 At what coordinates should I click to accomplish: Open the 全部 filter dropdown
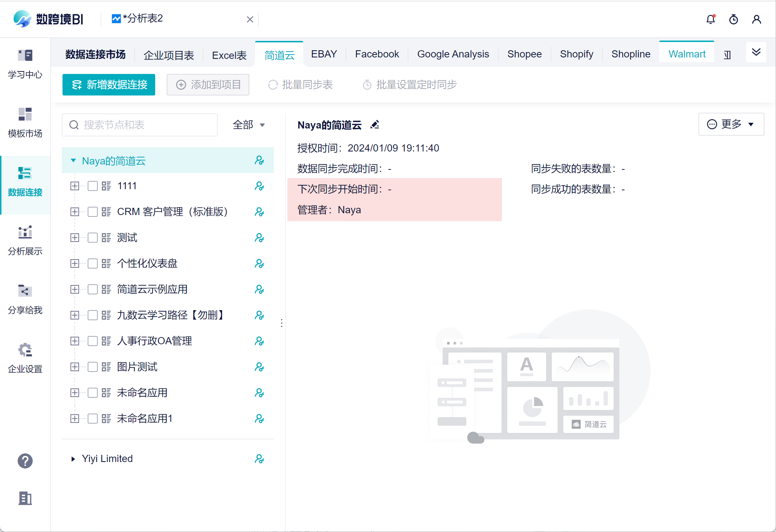click(249, 125)
